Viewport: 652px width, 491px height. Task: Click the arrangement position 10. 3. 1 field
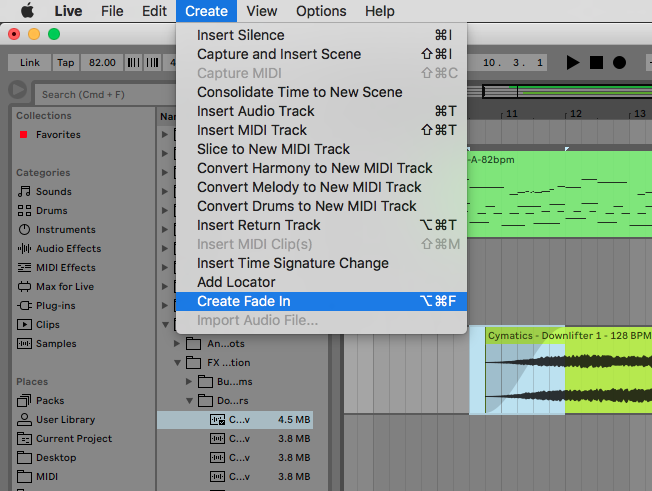point(508,63)
